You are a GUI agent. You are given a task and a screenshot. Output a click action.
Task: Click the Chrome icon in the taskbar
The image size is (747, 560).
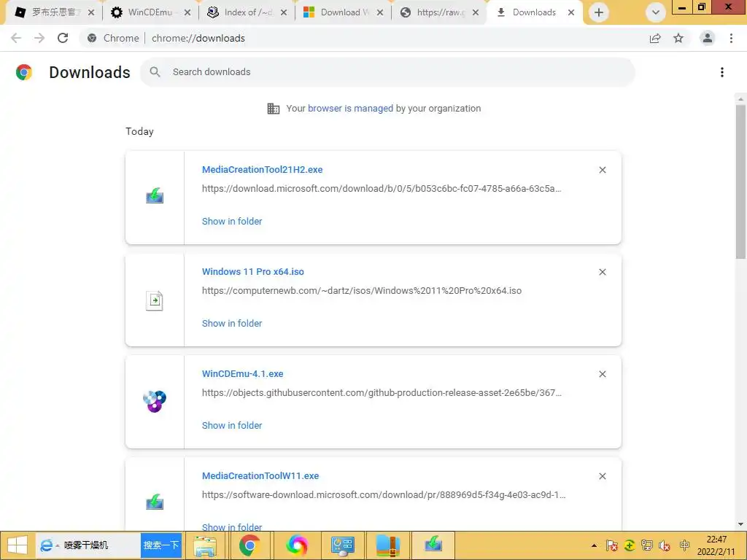pos(249,545)
